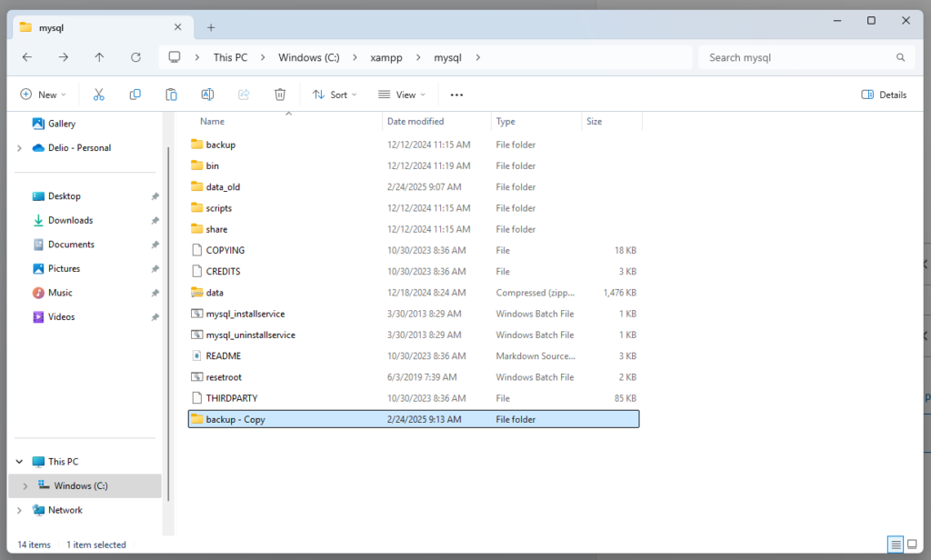Open the See more ellipsis menu

point(456,95)
